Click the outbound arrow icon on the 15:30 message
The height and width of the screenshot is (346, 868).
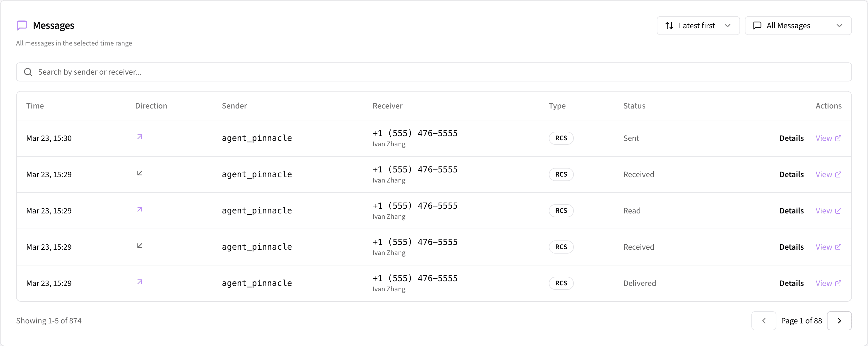click(140, 137)
